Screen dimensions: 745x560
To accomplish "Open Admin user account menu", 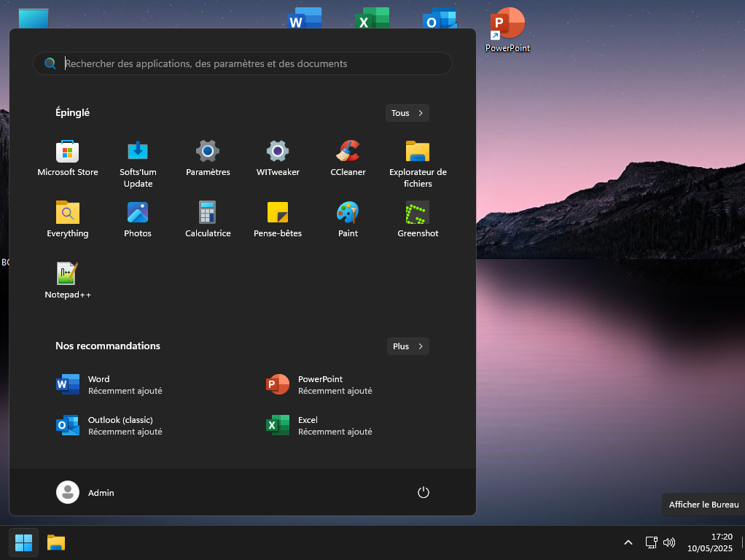I will (85, 492).
